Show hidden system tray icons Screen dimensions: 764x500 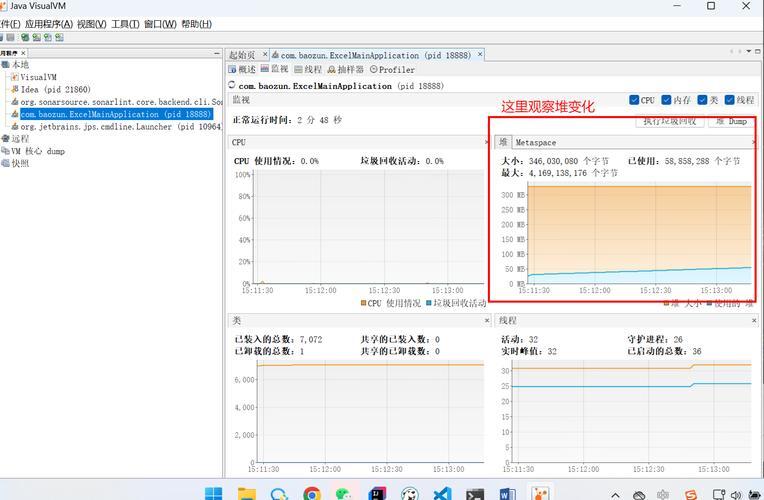click(x=615, y=495)
